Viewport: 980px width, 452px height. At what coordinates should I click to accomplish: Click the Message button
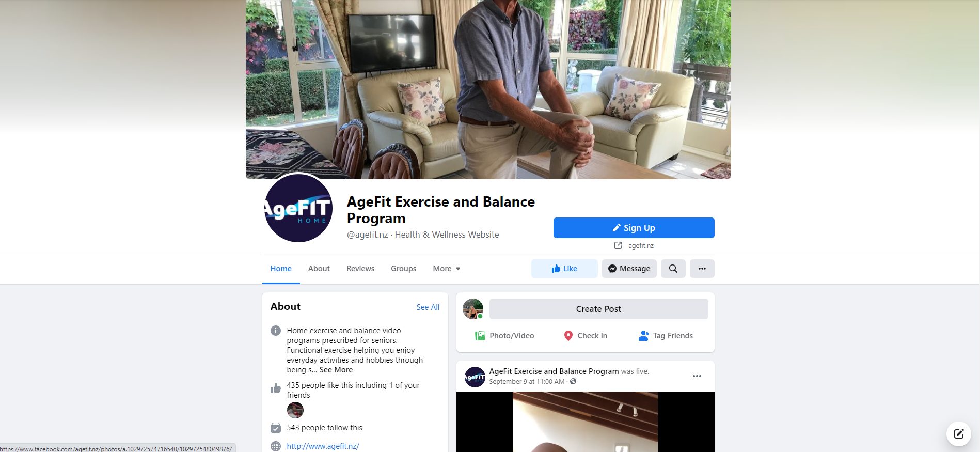[629, 269]
